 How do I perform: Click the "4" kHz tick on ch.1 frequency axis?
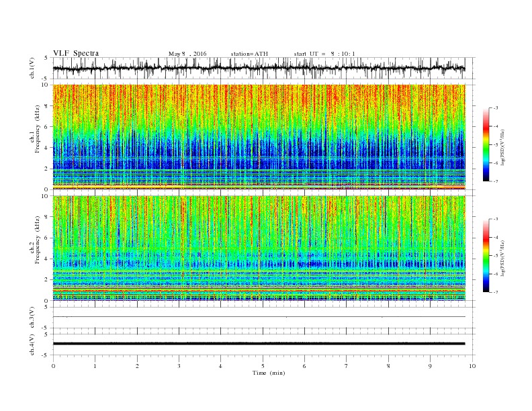click(x=47, y=148)
